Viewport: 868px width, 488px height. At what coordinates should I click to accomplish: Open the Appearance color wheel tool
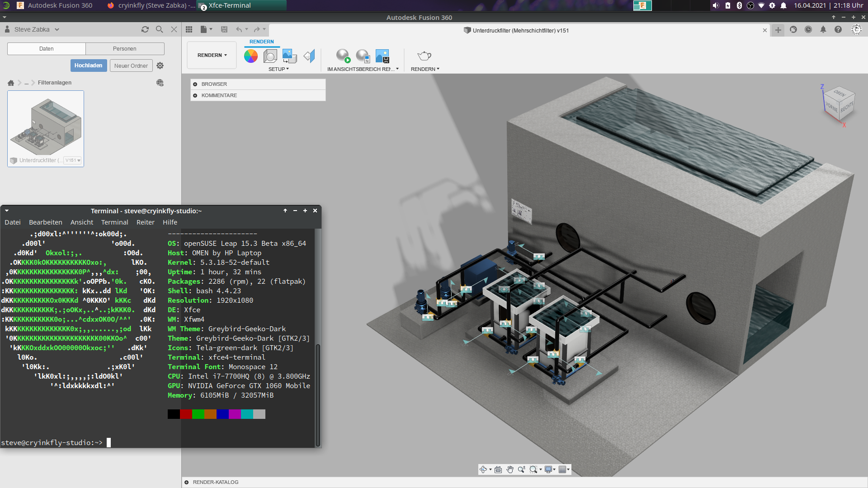coord(251,56)
